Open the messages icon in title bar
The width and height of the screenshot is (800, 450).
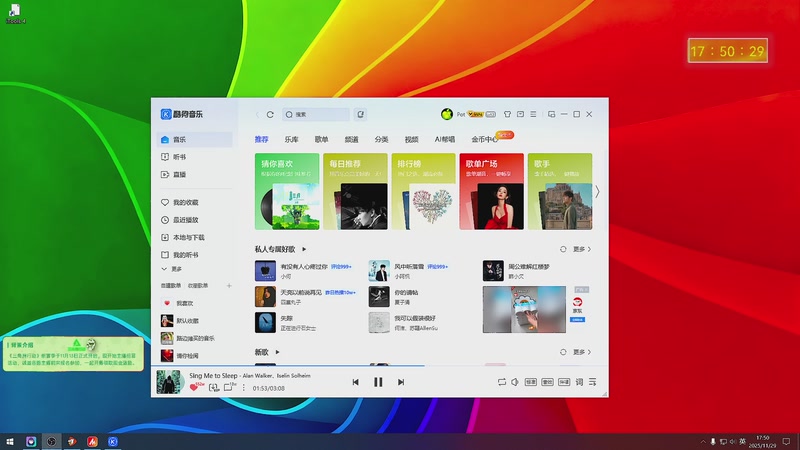[x=520, y=114]
